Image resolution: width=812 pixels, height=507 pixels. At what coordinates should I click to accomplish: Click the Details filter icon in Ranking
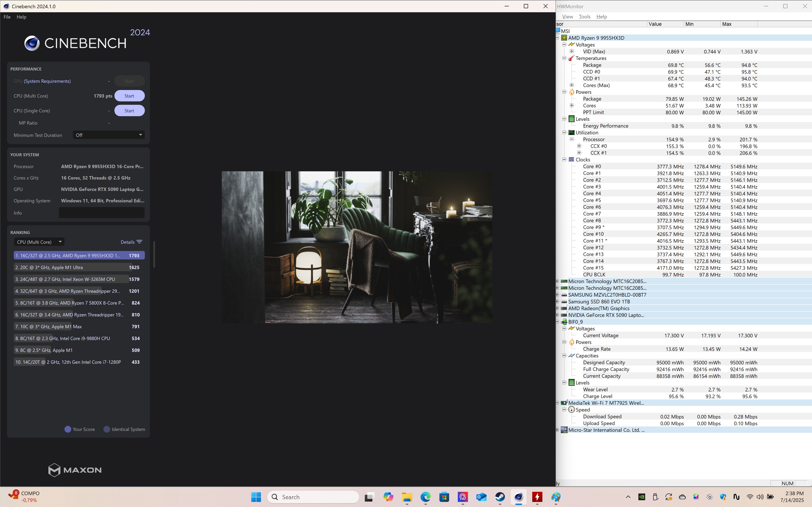[x=139, y=242]
